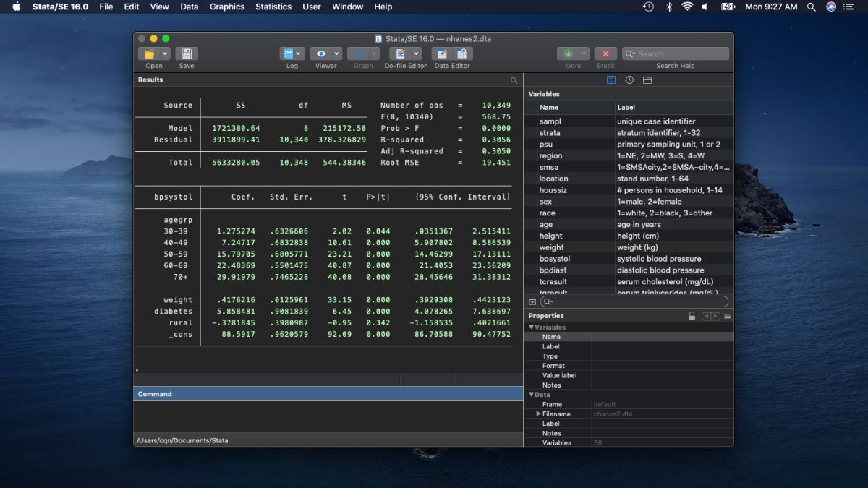The image size is (868, 488).
Task: Click the Bluetooth menu bar icon
Action: pos(669,7)
